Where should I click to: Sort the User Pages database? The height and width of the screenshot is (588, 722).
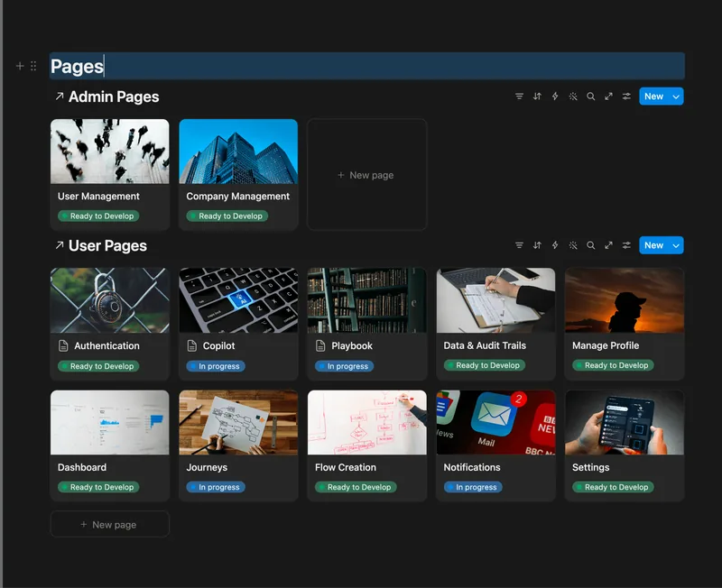pyautogui.click(x=537, y=245)
